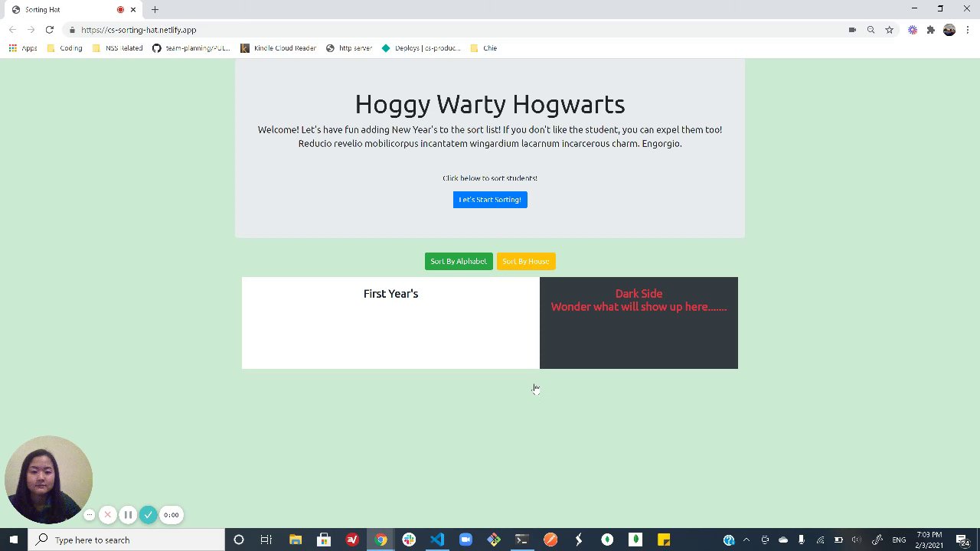Viewport: 980px width, 551px height.
Task: Open the NSS Related bookmarks folder
Action: pos(117,48)
